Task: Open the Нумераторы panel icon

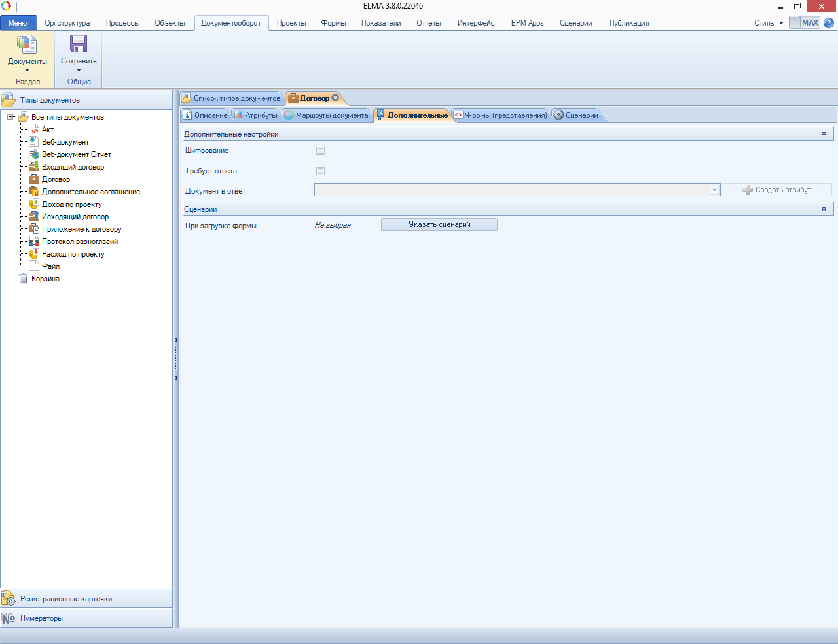Action: (9, 618)
